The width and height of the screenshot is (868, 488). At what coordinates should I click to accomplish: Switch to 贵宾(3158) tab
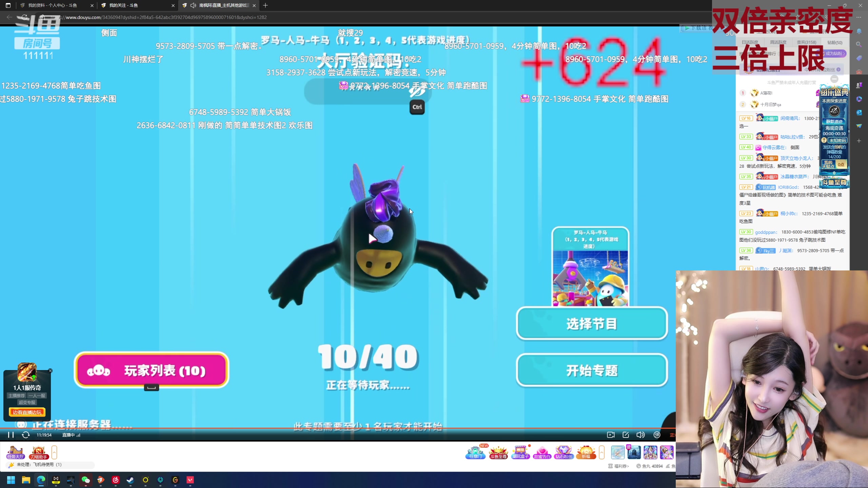pyautogui.click(x=806, y=42)
